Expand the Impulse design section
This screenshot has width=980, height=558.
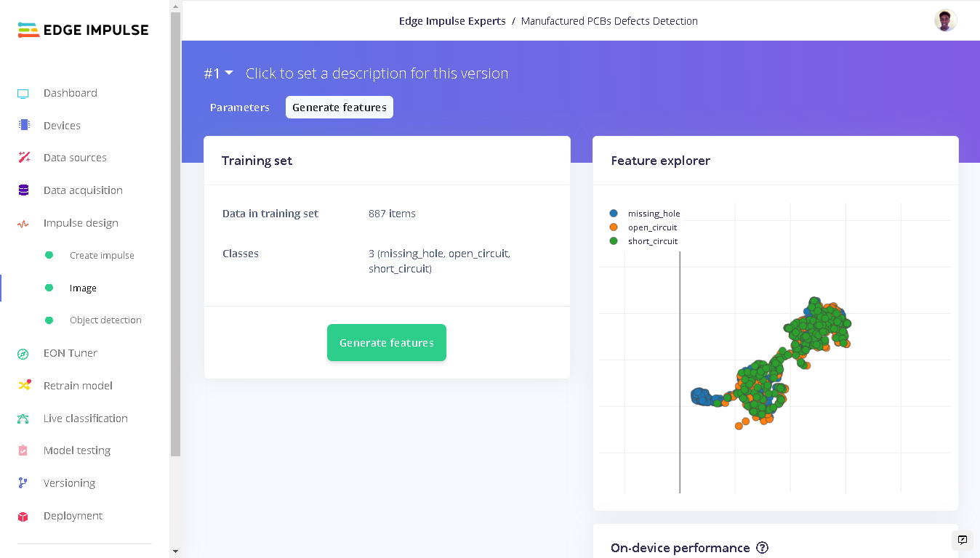(81, 223)
